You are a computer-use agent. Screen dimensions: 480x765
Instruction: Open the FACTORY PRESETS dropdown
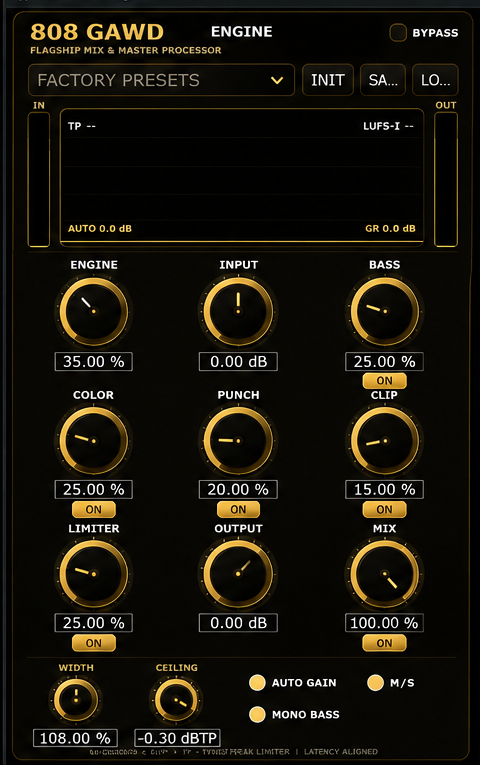[x=161, y=80]
